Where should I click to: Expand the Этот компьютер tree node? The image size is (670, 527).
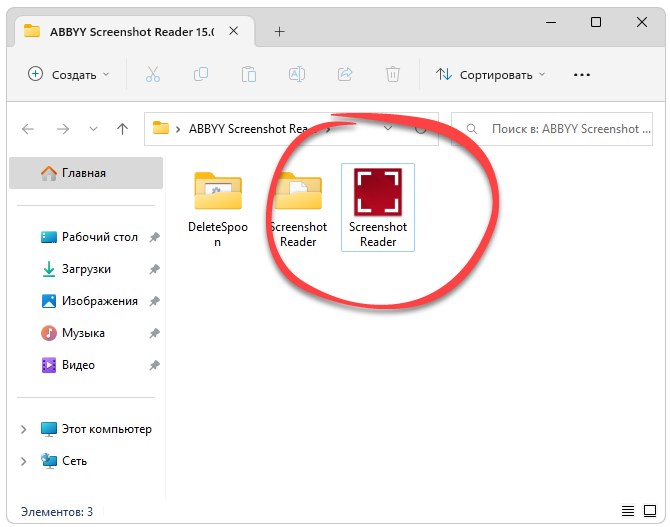[x=24, y=429]
